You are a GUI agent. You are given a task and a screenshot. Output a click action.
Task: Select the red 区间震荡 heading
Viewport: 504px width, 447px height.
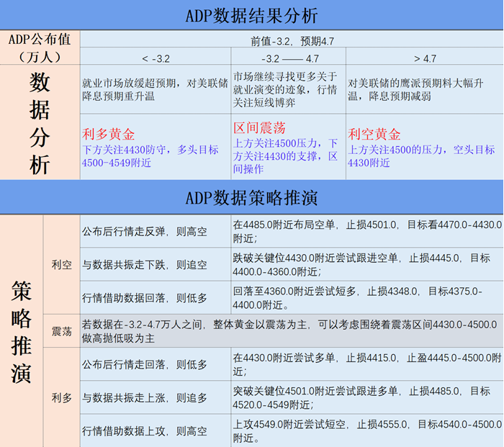click(x=259, y=128)
